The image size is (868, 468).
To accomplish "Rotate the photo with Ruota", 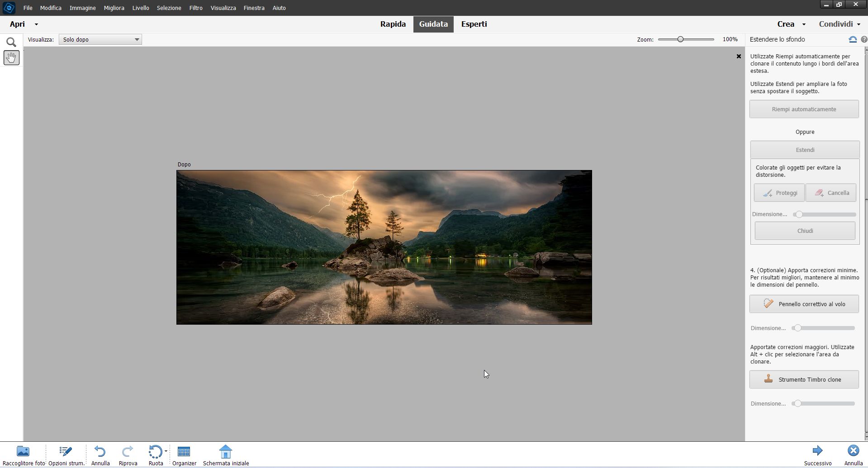I will coord(155,455).
